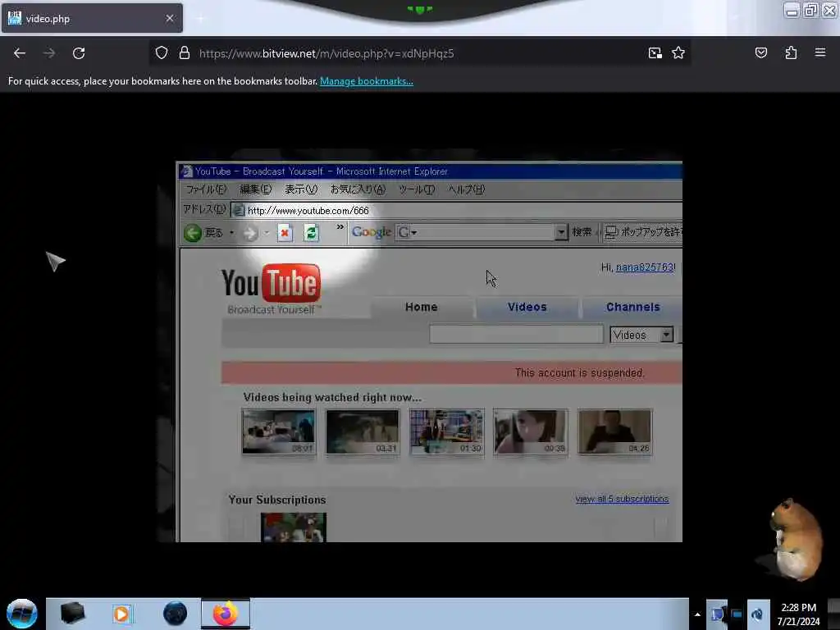Open the thumbnail with duration 03:31
The width and height of the screenshot is (840, 630).
coord(362,431)
